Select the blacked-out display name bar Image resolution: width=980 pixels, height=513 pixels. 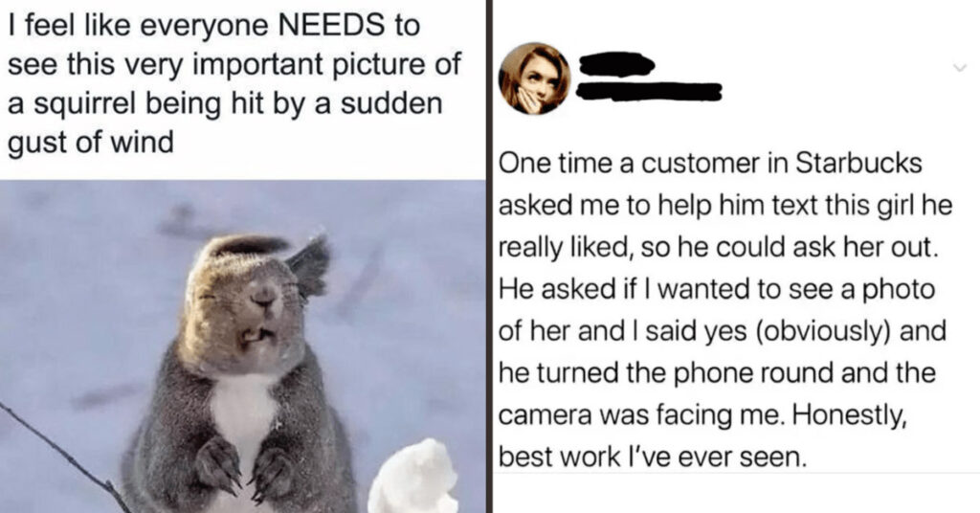(x=617, y=64)
